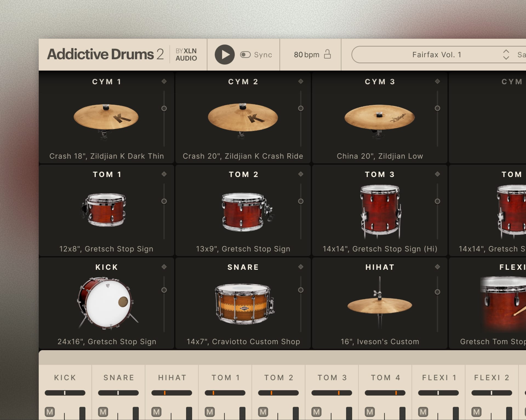Mute the KICK mixer channel
526x420 pixels.
point(50,412)
